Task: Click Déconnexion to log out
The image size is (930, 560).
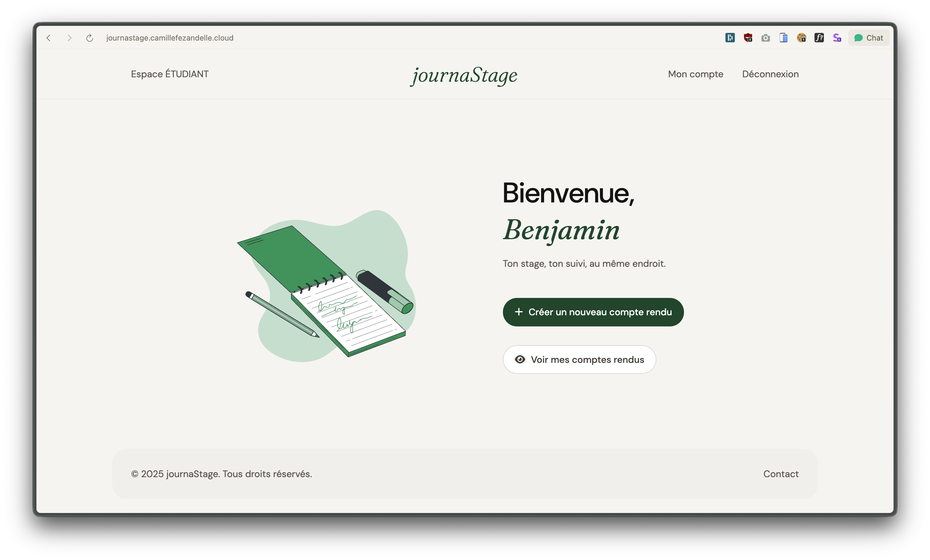Action: [x=770, y=74]
